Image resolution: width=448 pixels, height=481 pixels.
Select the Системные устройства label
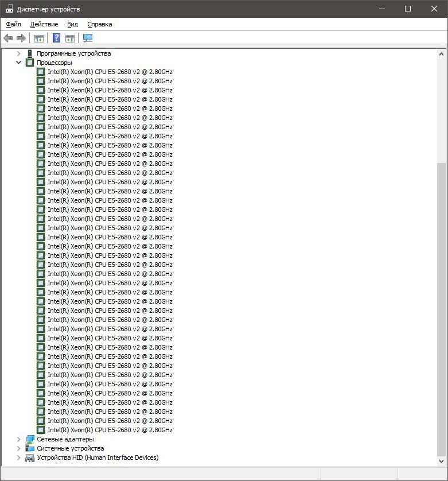[71, 448]
